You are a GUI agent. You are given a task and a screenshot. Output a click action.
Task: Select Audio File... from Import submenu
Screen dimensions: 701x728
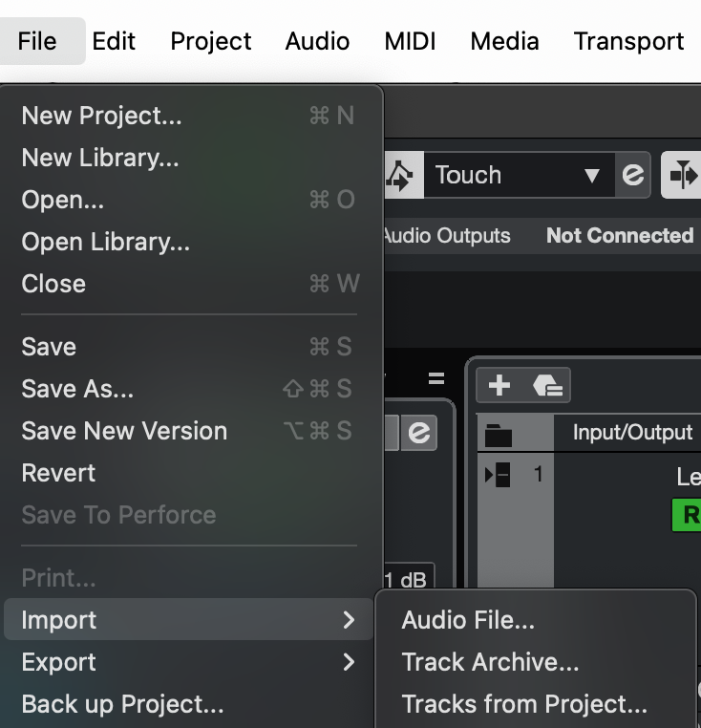(x=468, y=620)
